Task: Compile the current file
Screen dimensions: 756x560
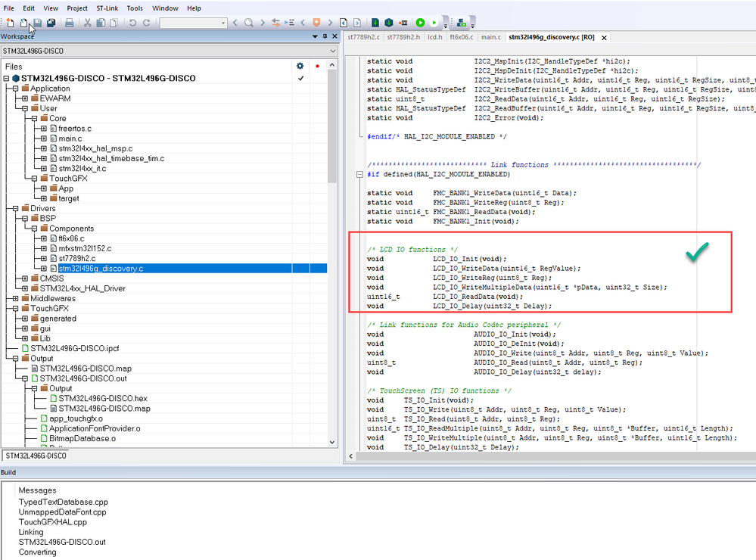Action: (x=375, y=23)
